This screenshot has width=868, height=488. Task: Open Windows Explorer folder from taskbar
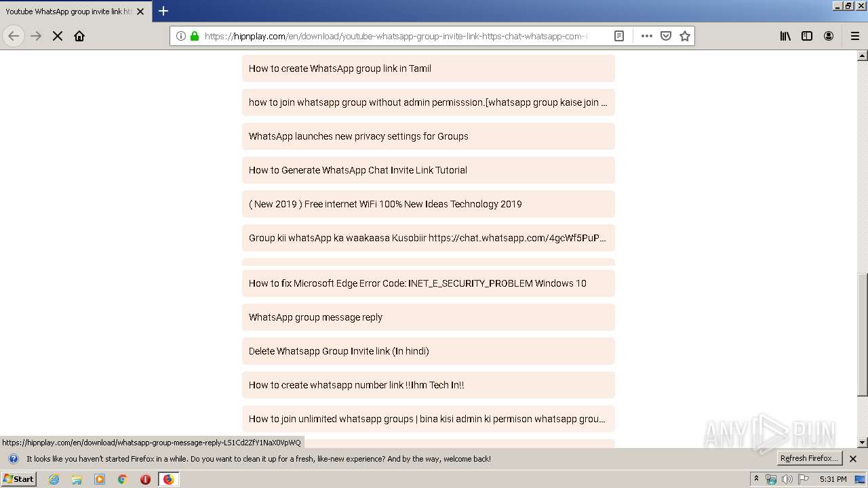[77, 479]
